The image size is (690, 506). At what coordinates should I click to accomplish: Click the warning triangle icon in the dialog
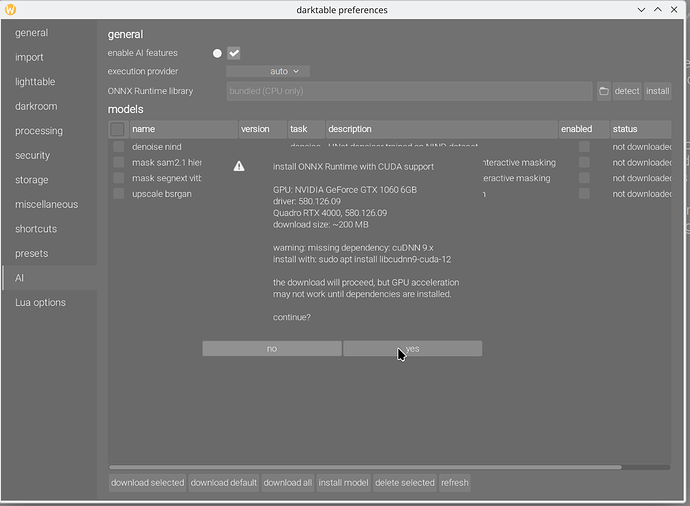239,166
